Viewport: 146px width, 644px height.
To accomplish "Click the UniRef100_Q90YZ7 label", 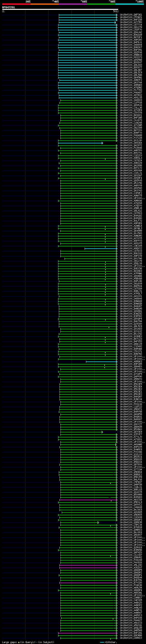I will point(131,424).
